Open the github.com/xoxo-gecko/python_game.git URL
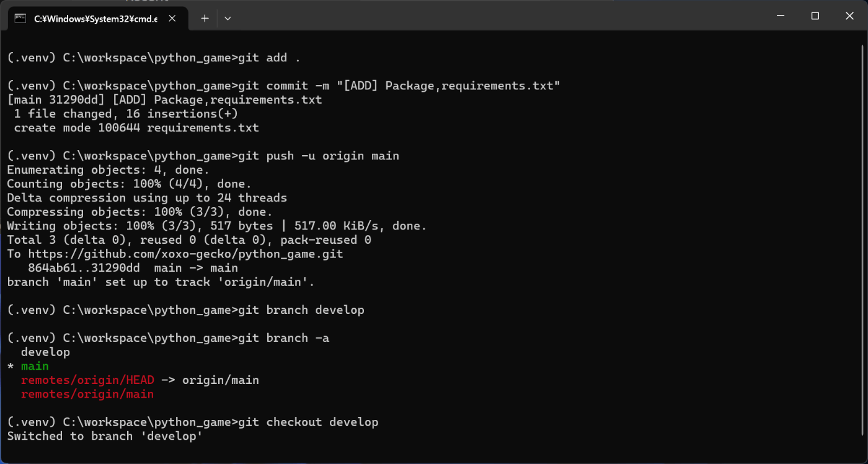The height and width of the screenshot is (464, 868). point(185,254)
